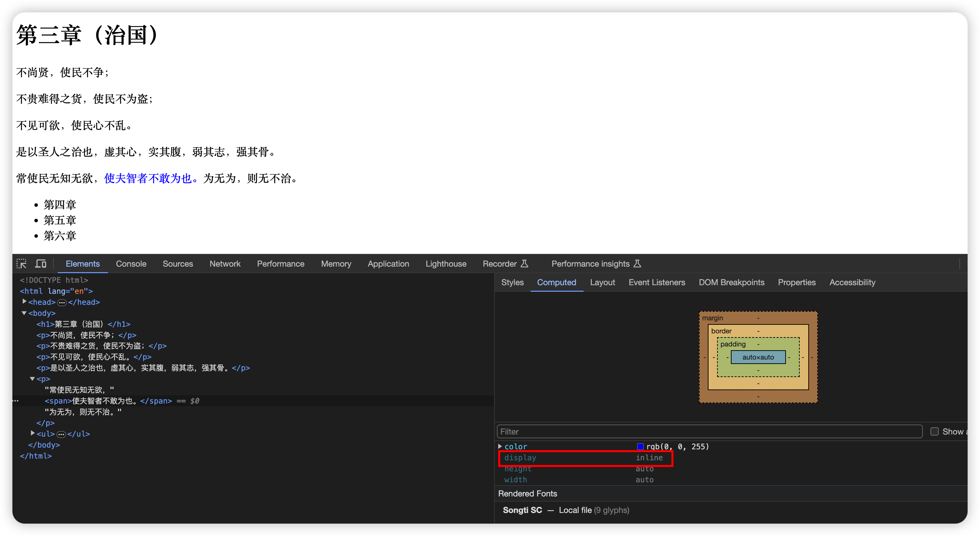The height and width of the screenshot is (536, 980).
Task: Click the margin label in box model
Action: point(712,318)
